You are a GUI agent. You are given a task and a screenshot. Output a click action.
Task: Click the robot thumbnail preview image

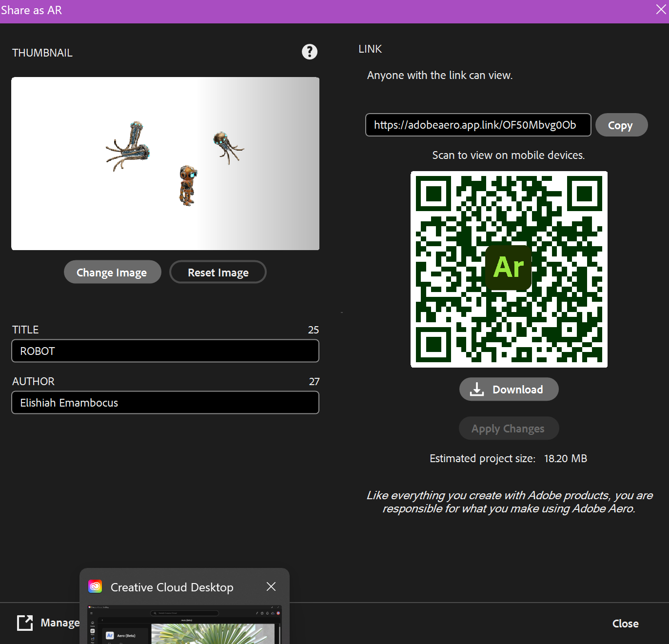point(165,163)
